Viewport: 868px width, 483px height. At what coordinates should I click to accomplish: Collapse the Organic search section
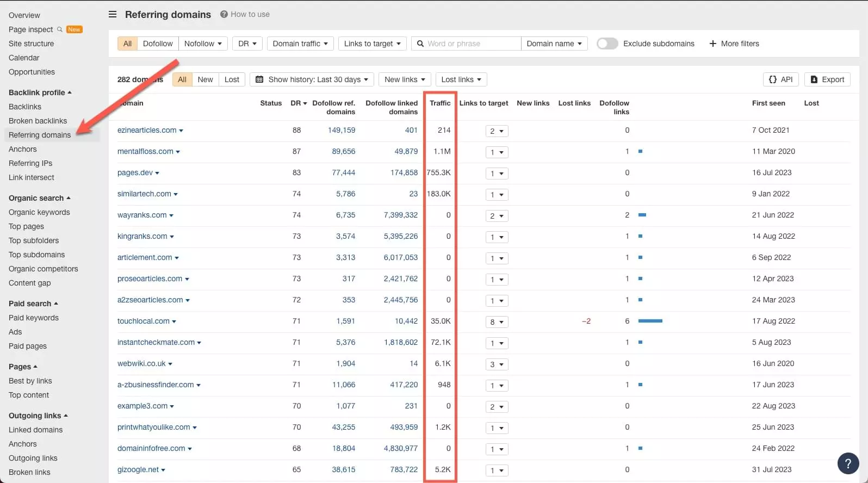coord(40,198)
